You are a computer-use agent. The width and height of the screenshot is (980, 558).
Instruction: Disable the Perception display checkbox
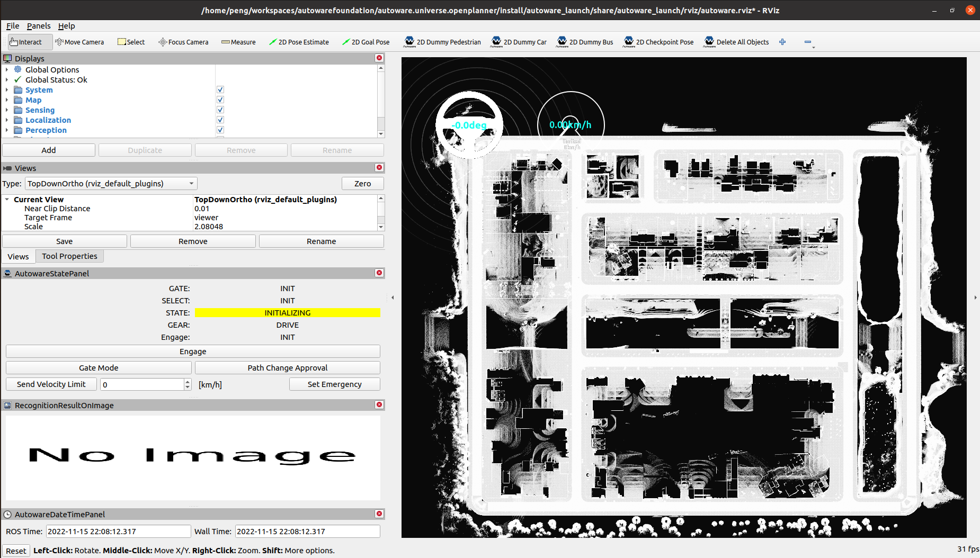[220, 130]
